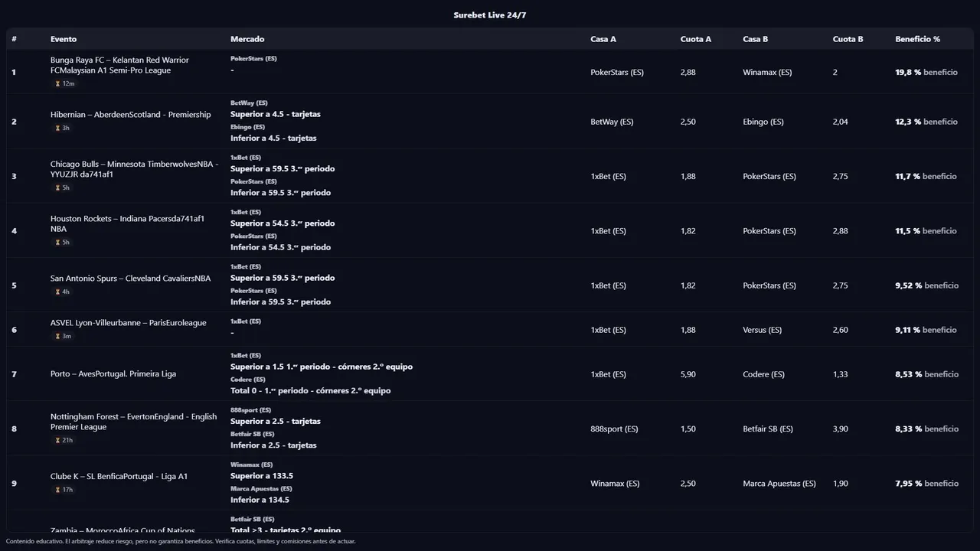The image size is (980, 551).
Task: Click the hourglass icon under ASVEL Lyon-Villeurbanne
Action: click(x=57, y=336)
